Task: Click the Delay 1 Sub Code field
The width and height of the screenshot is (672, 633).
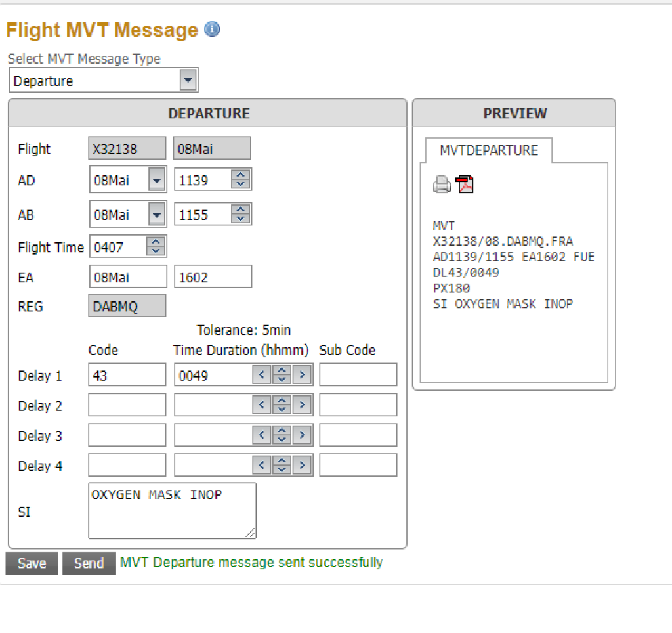Action: click(358, 376)
